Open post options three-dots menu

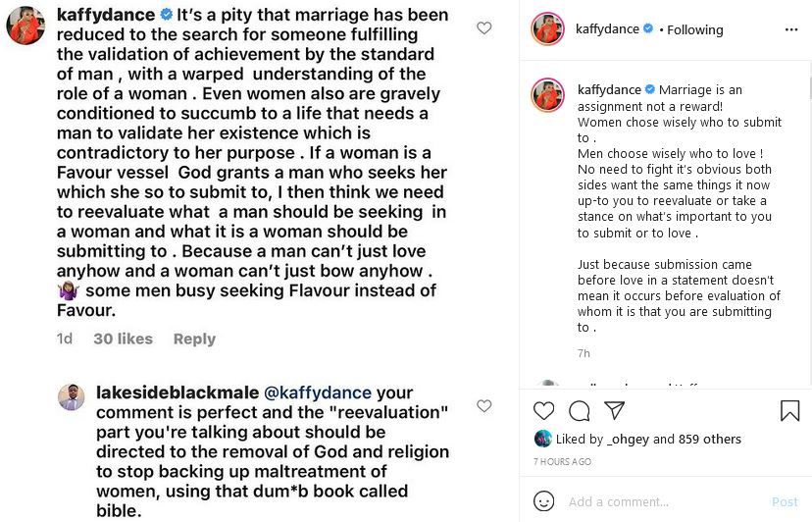[791, 29]
